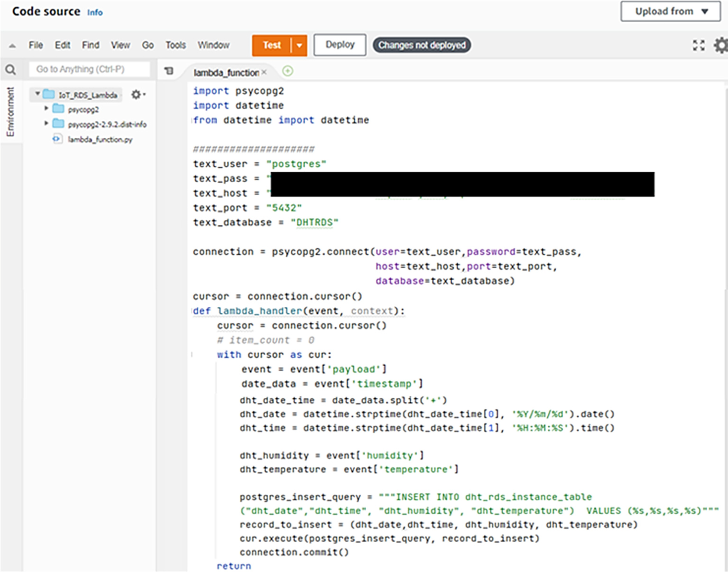728x572 pixels.
Task: Open the Info link beside Code source
Action: point(95,13)
